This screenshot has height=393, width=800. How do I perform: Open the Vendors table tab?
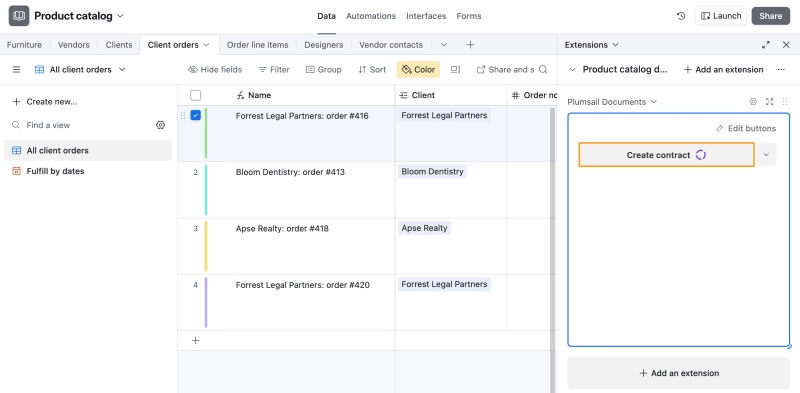(x=73, y=45)
